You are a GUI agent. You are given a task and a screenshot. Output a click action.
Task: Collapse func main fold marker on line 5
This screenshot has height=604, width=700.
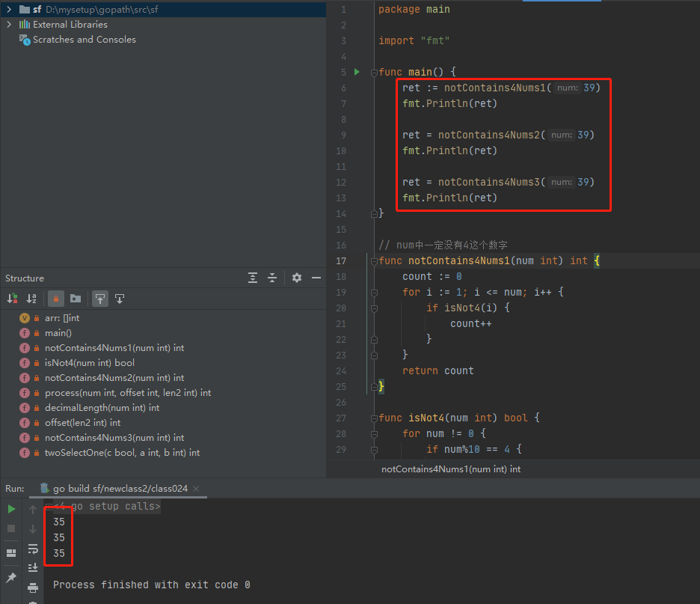pos(374,73)
